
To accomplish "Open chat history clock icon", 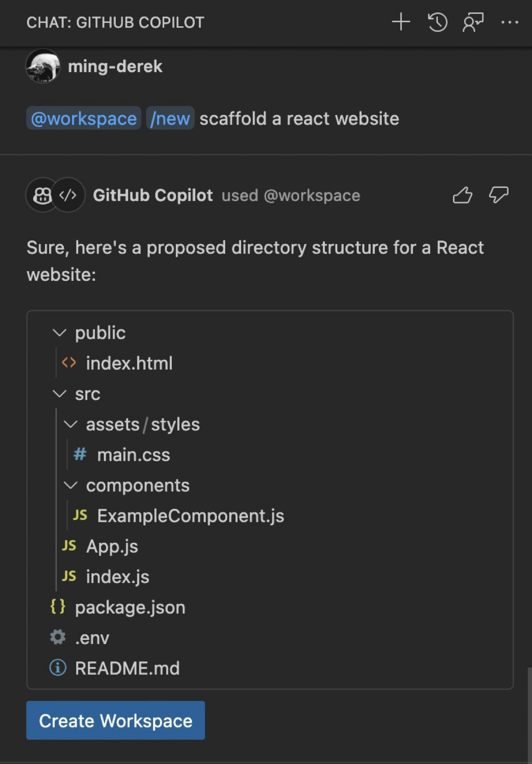I will pos(437,22).
